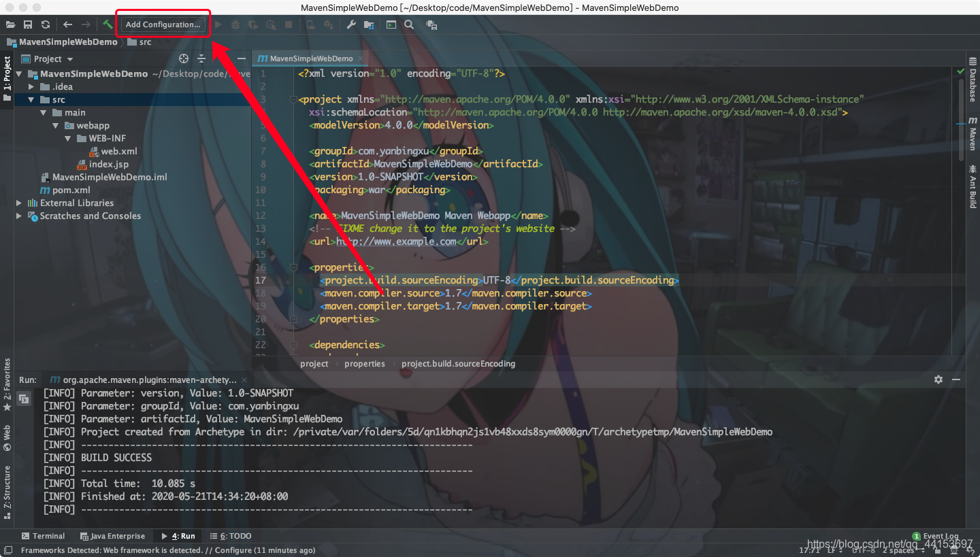Hide the Run tool window
This screenshot has height=557, width=980.
pos(956,379)
